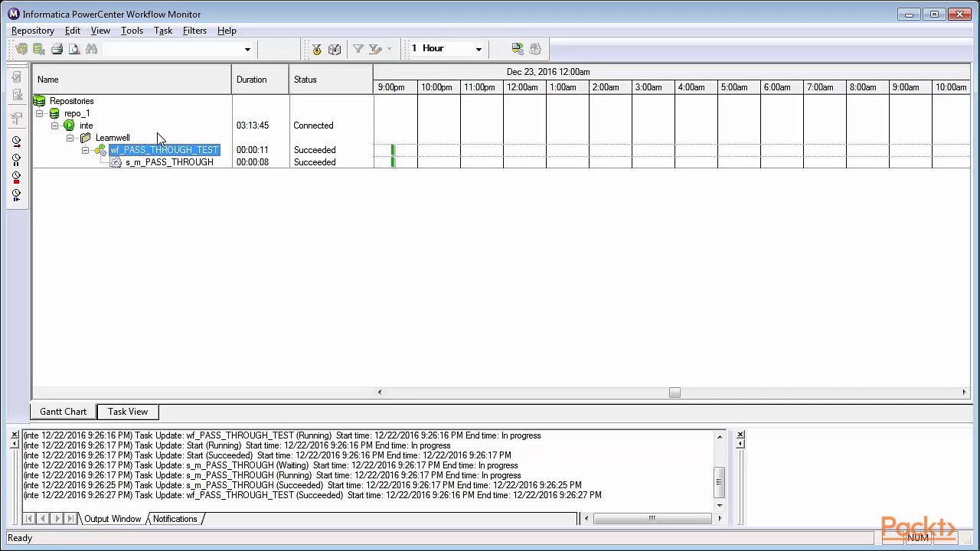Click the greyed gear icon in toolbar

point(535,49)
